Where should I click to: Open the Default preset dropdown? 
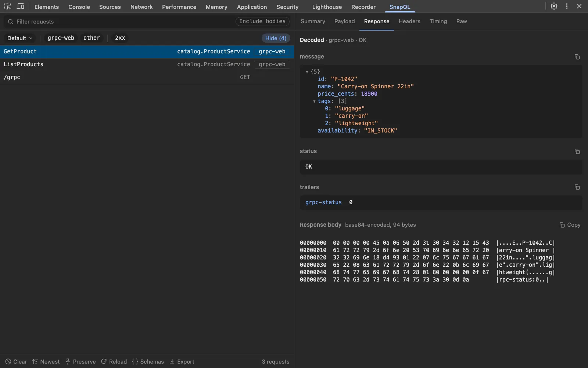pyautogui.click(x=19, y=38)
